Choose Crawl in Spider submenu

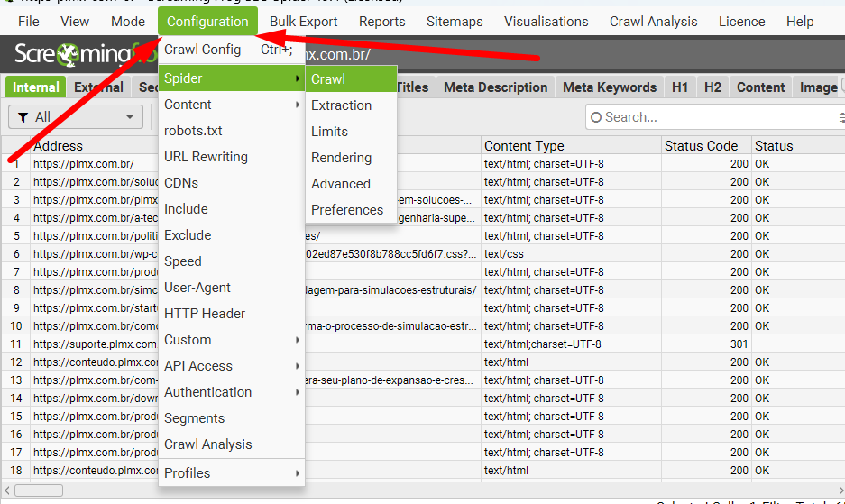coord(351,78)
